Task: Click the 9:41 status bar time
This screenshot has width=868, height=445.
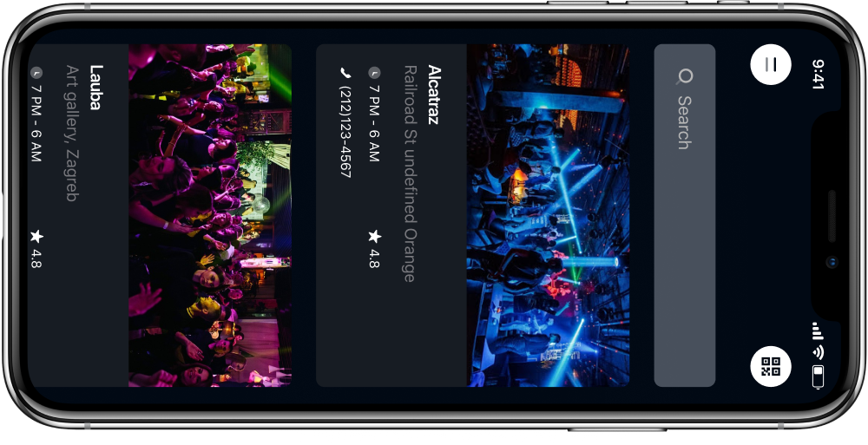Action: (819, 75)
